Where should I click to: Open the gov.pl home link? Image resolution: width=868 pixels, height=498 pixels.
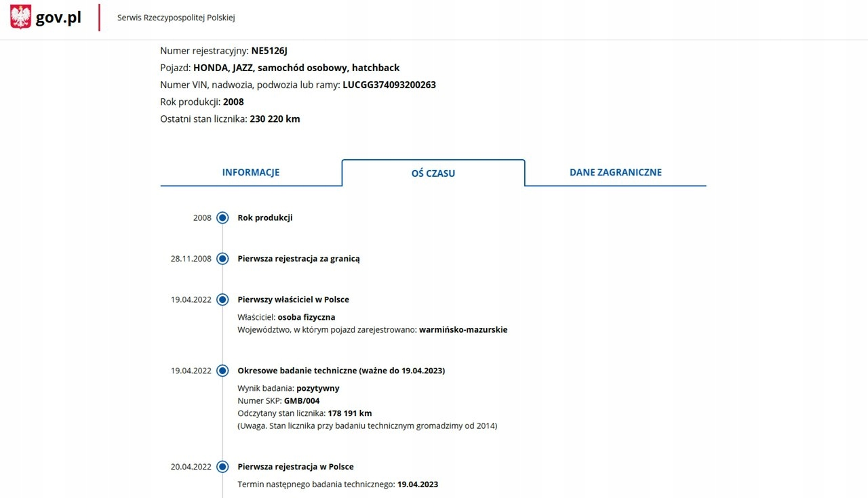coord(45,17)
